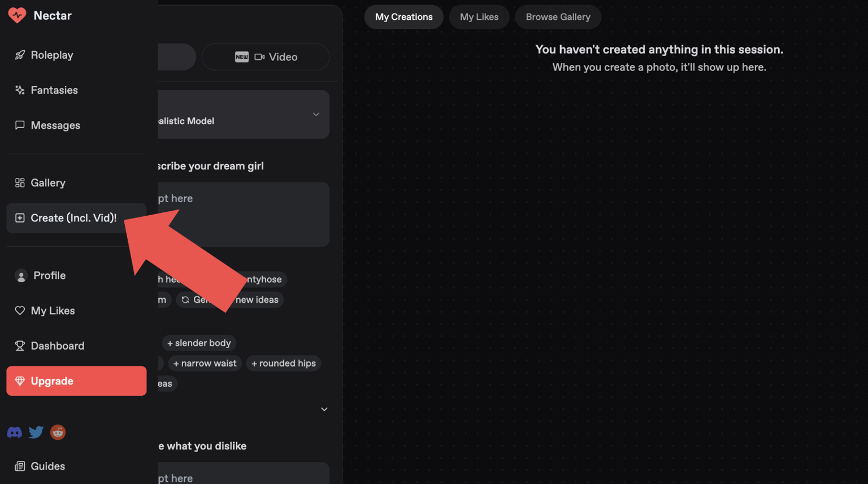Open Fantasies from the sidebar
This screenshot has height=484, width=868.
pos(76,90)
